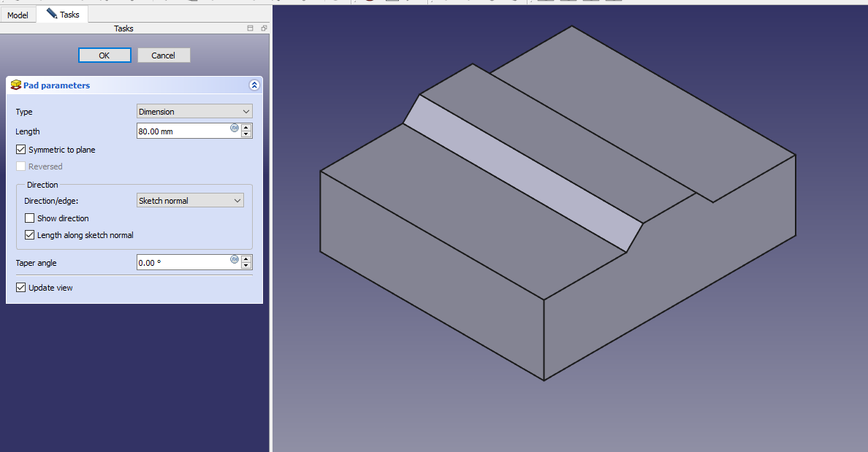Screen dimensions: 868x452
Task: Open expression editor for Length field
Action: click(235, 128)
